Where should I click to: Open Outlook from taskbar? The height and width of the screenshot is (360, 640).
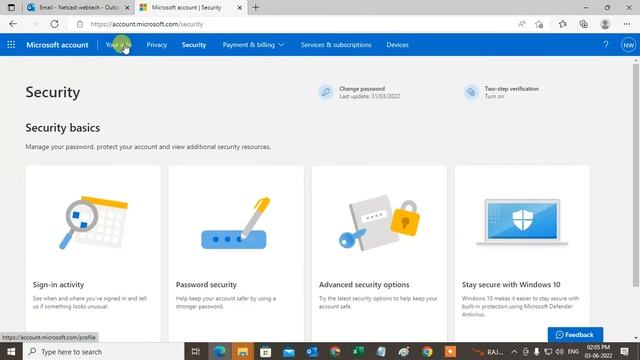pyautogui.click(x=312, y=351)
